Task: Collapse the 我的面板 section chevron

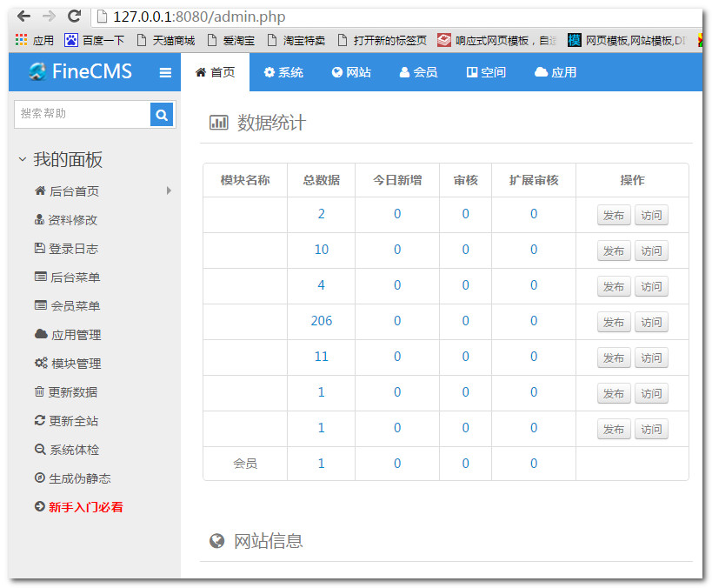Action: [23, 159]
